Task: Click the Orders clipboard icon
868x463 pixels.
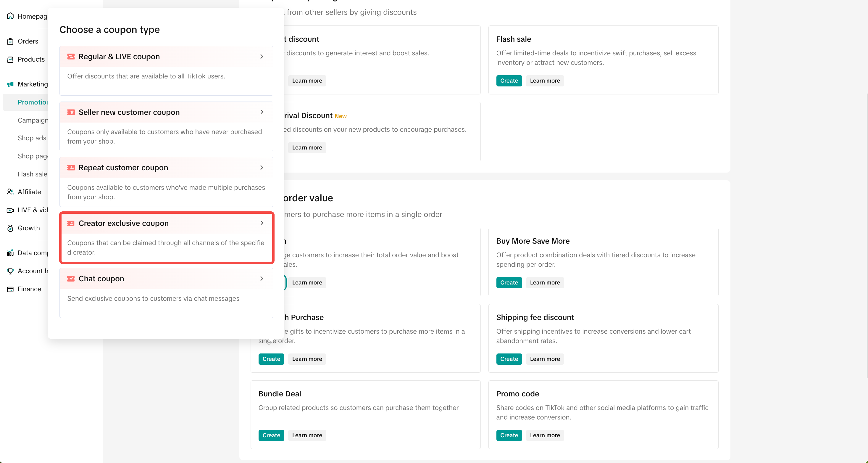Action: tap(10, 41)
